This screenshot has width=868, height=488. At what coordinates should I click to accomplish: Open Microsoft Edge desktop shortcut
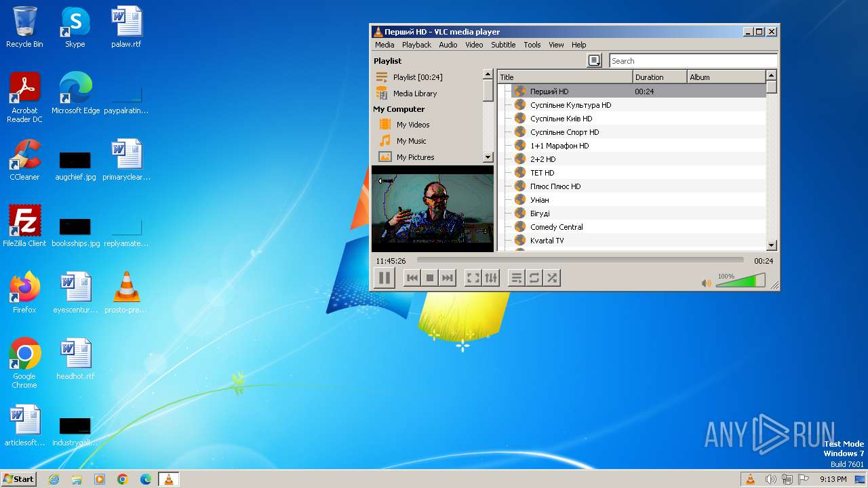coord(75,94)
